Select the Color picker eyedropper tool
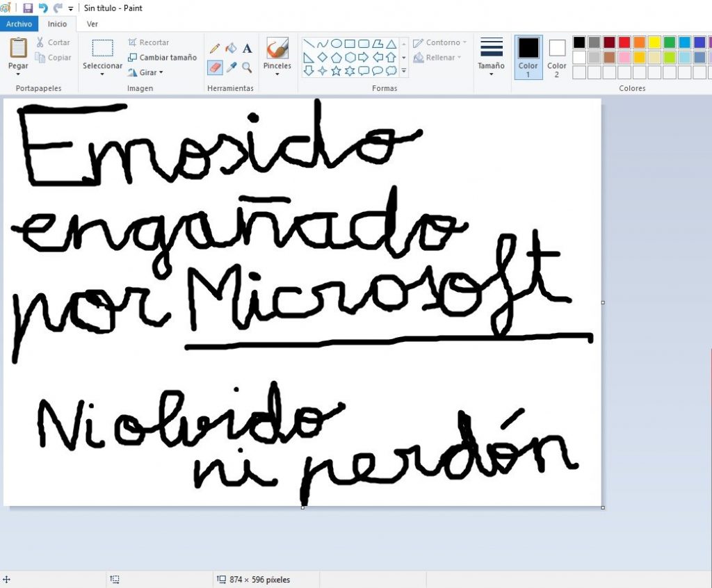Image resolution: width=712 pixels, height=588 pixels. 231,67
